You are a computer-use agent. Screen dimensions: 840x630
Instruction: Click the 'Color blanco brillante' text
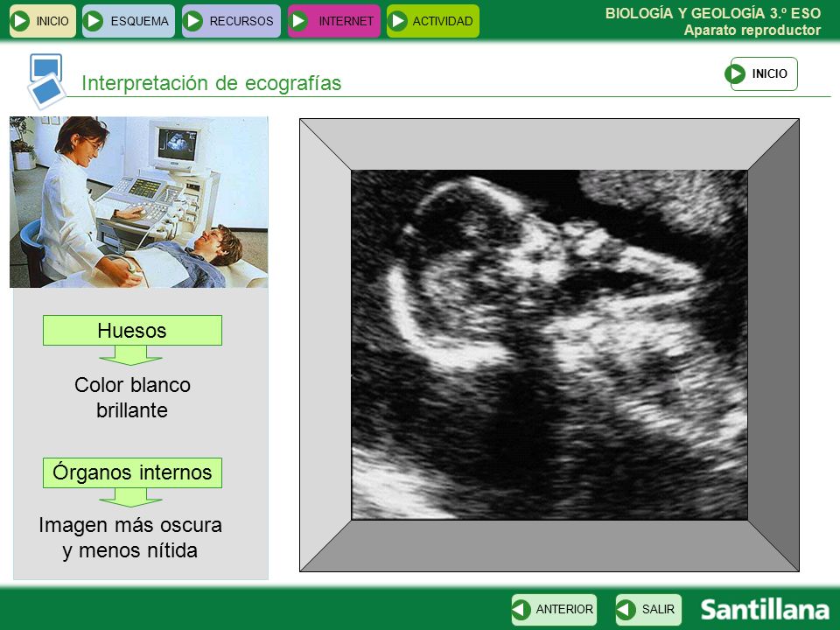(132, 397)
